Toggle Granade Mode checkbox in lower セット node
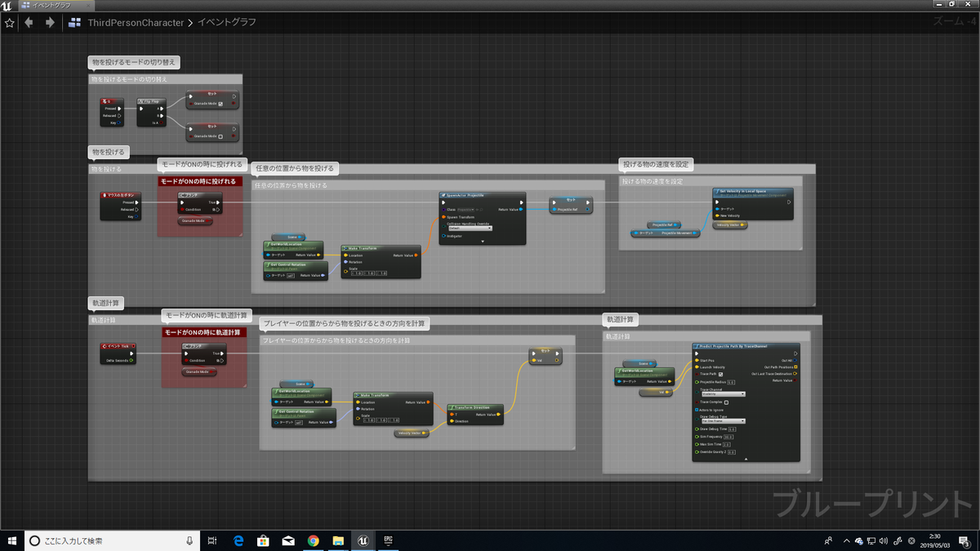Image resolution: width=980 pixels, height=551 pixels. 220,136
